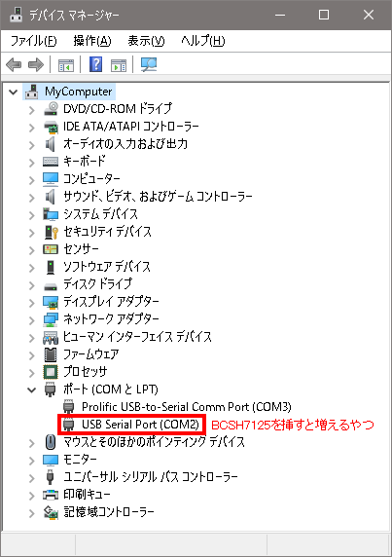Expand the ネットワーク アダプター category

click(x=32, y=320)
